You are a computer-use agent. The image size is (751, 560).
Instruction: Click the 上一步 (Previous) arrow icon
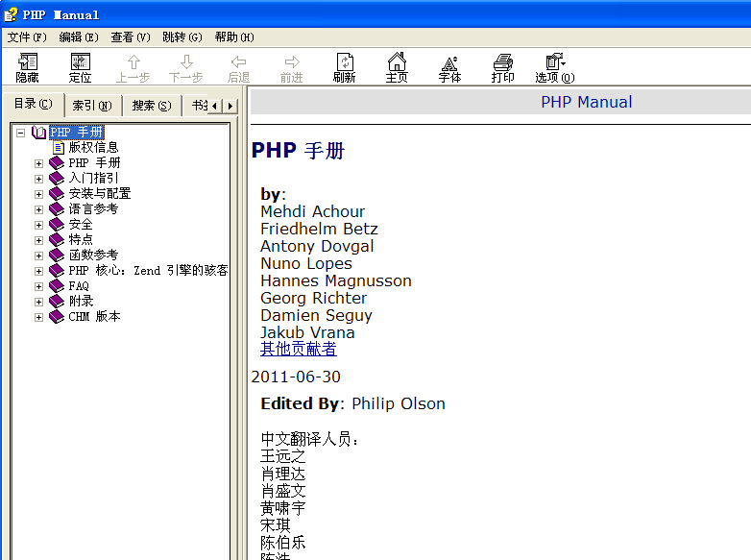coord(133,61)
